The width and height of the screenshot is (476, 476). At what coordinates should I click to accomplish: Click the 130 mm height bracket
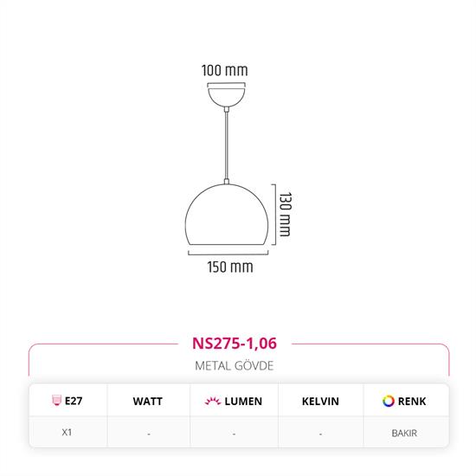[x=273, y=215]
